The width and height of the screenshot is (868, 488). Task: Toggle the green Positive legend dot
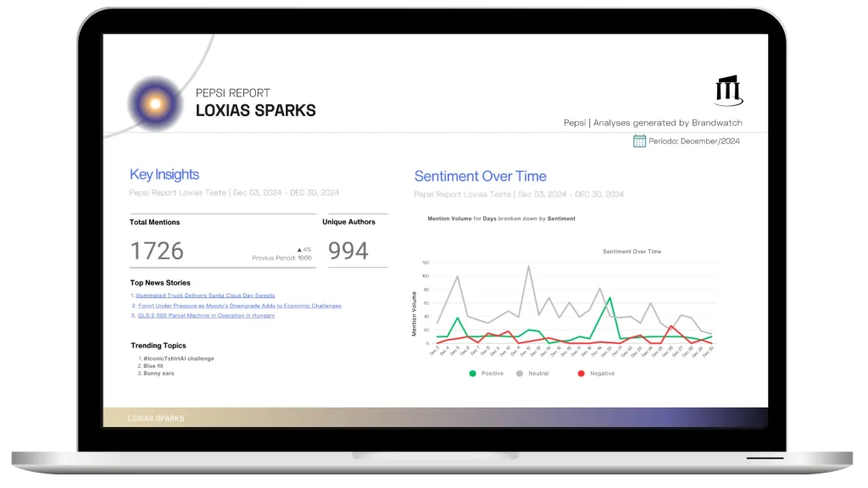472,373
